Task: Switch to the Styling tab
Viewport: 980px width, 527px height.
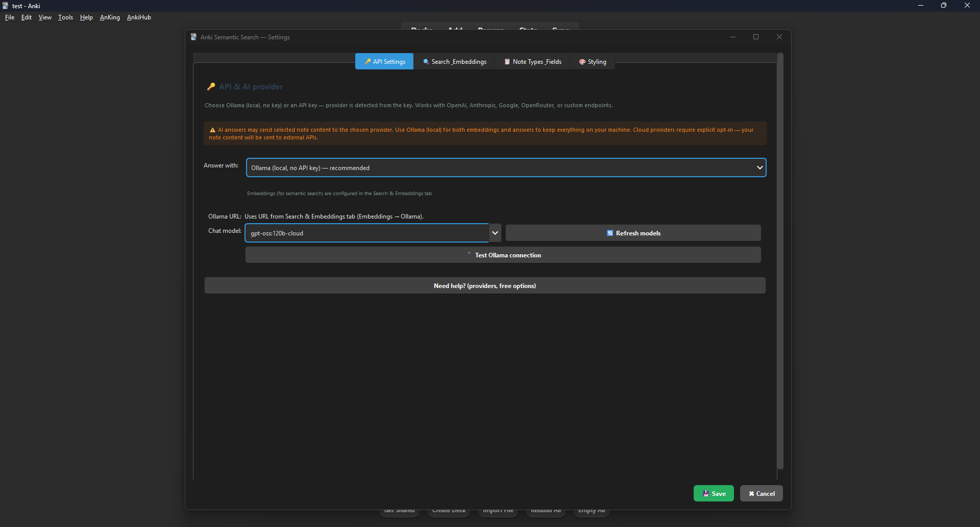Action: click(x=593, y=62)
